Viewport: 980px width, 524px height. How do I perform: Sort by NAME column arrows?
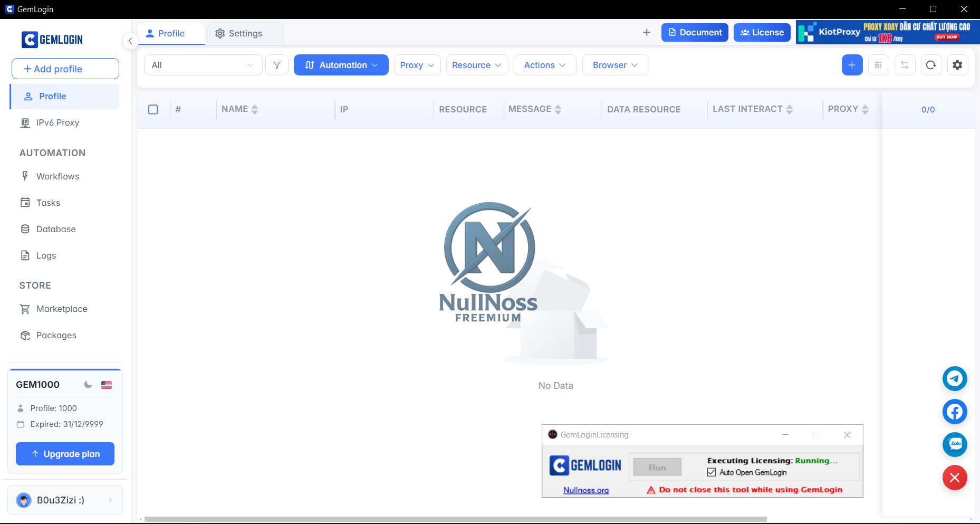[255, 109]
